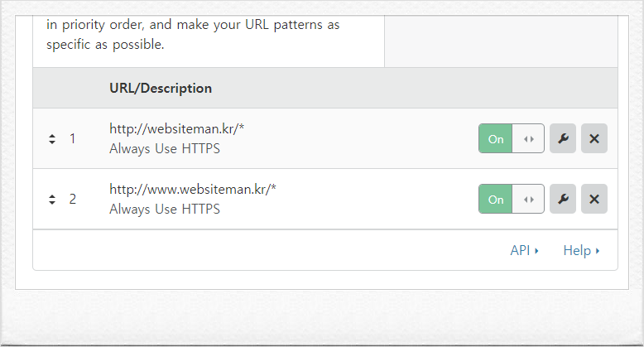Click the URL/Description column header

click(161, 88)
